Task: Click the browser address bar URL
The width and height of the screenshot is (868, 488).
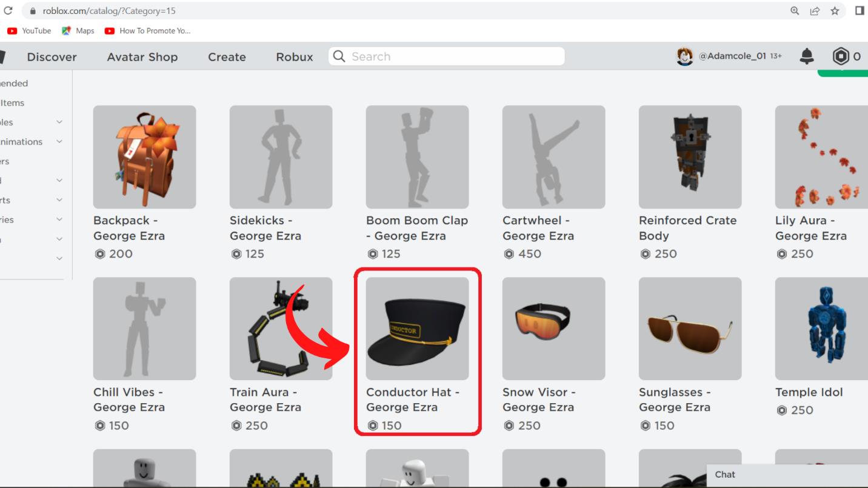Action: tap(109, 11)
